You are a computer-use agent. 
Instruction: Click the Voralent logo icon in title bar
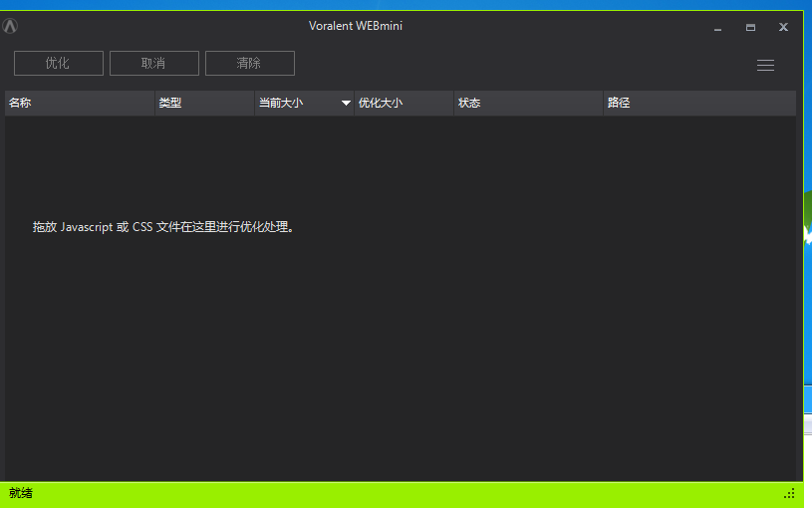pos(10,26)
